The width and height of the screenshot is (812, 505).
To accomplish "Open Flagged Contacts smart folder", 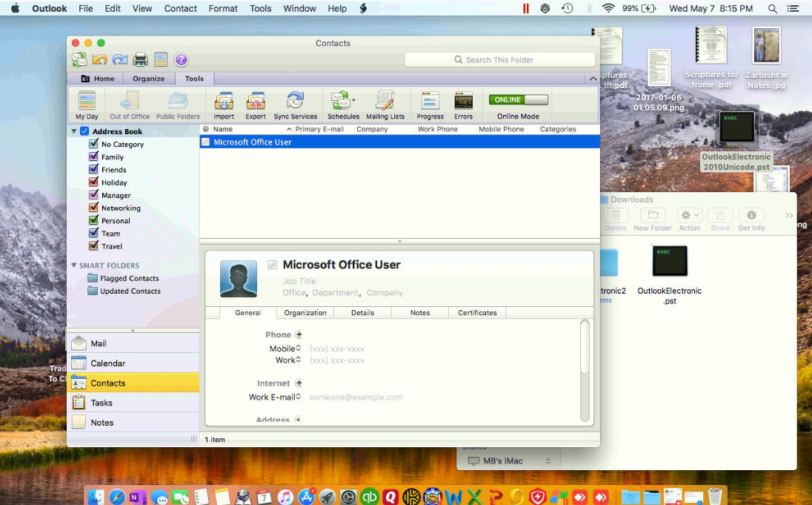I will point(123,278).
